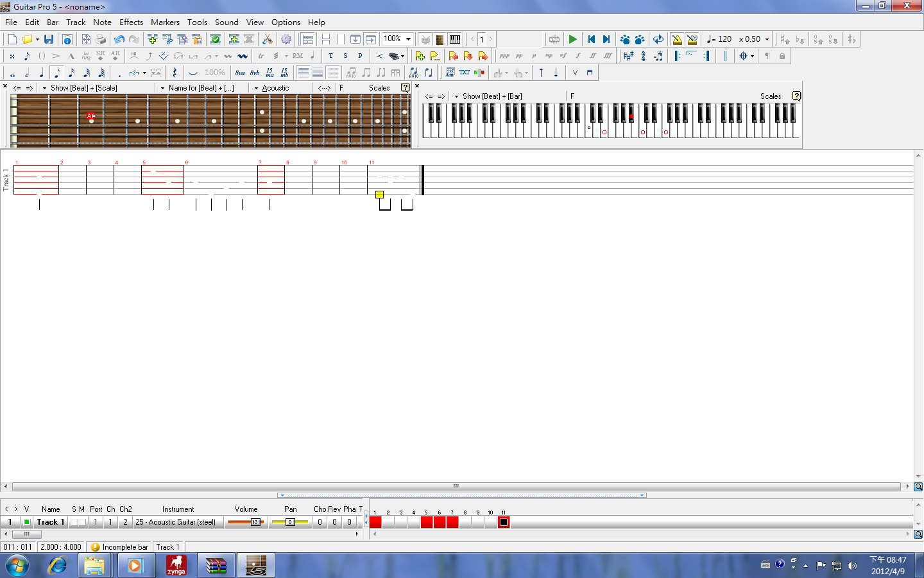Apply the downstroke arrow

(556, 73)
